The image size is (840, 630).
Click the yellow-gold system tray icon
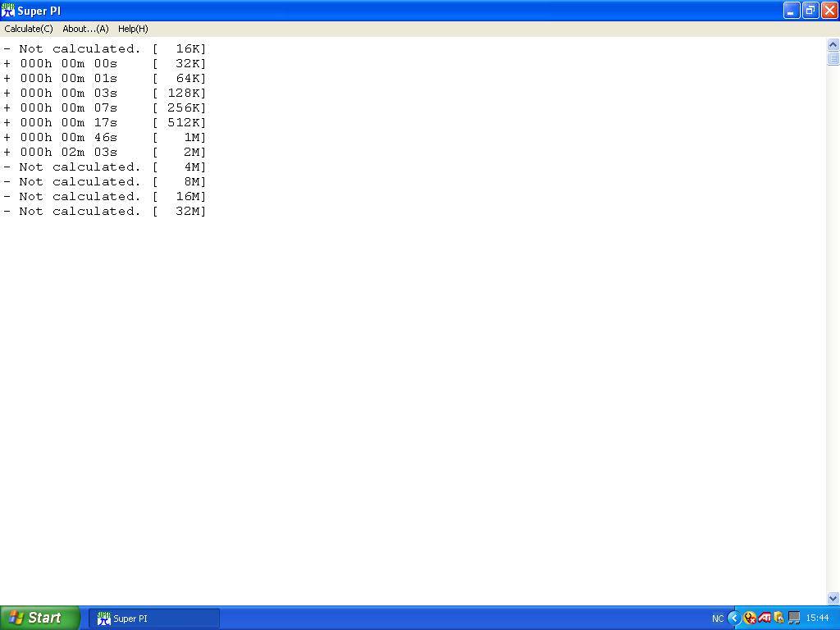(x=779, y=619)
